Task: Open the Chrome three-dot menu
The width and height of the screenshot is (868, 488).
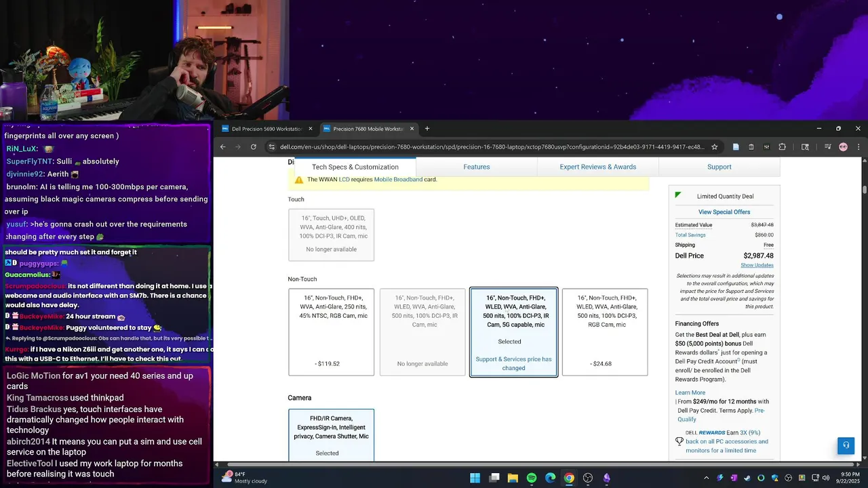Action: coord(859,146)
